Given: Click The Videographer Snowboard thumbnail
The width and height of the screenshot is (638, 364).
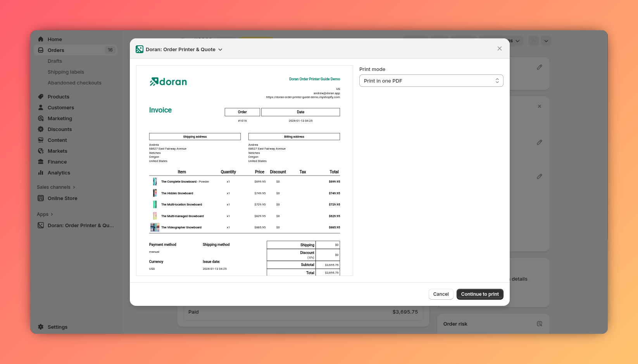Looking at the screenshot, I should tap(155, 227).
